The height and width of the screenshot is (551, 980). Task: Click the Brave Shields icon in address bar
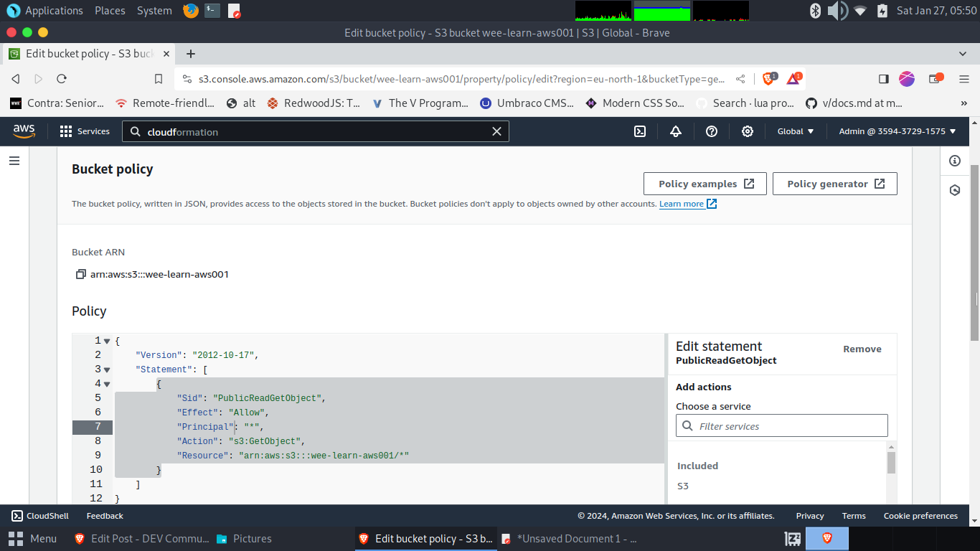(x=768, y=79)
